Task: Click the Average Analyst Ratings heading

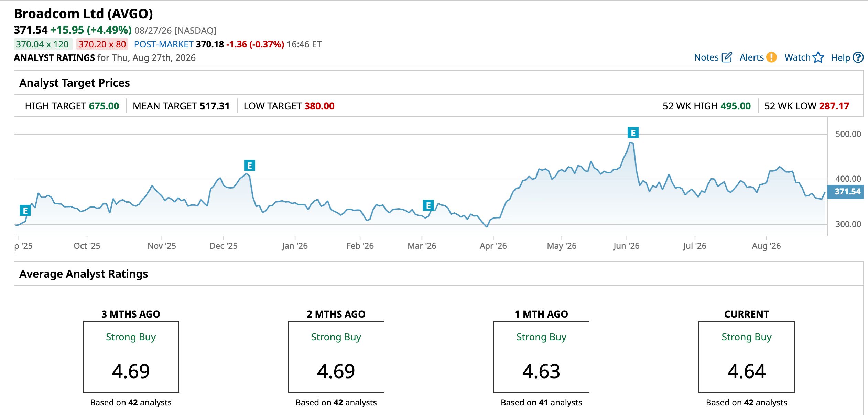Action: [84, 274]
